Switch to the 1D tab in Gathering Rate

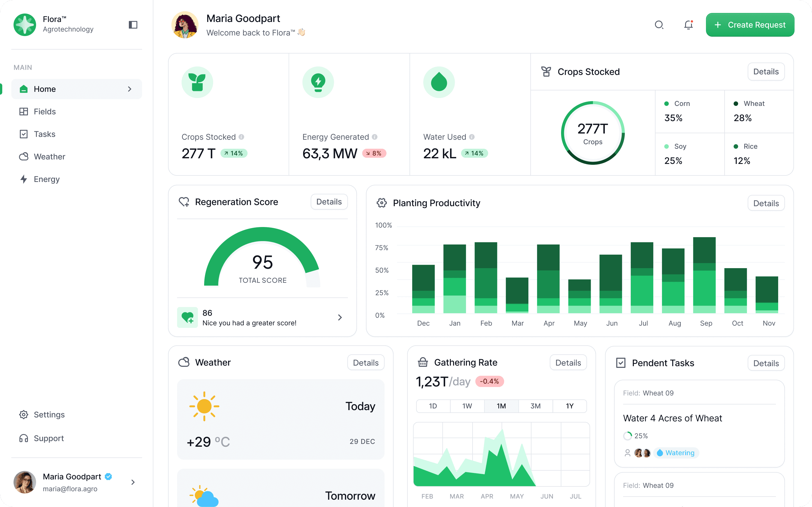click(433, 406)
